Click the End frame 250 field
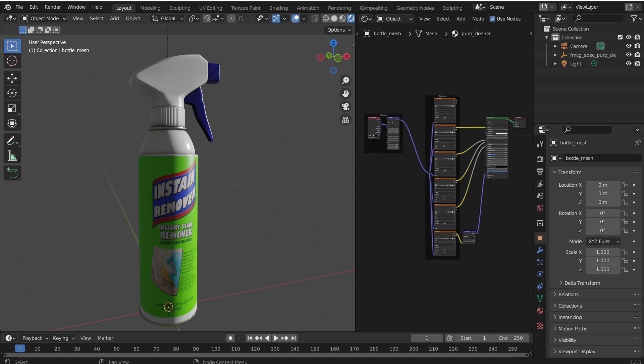 tap(511, 338)
